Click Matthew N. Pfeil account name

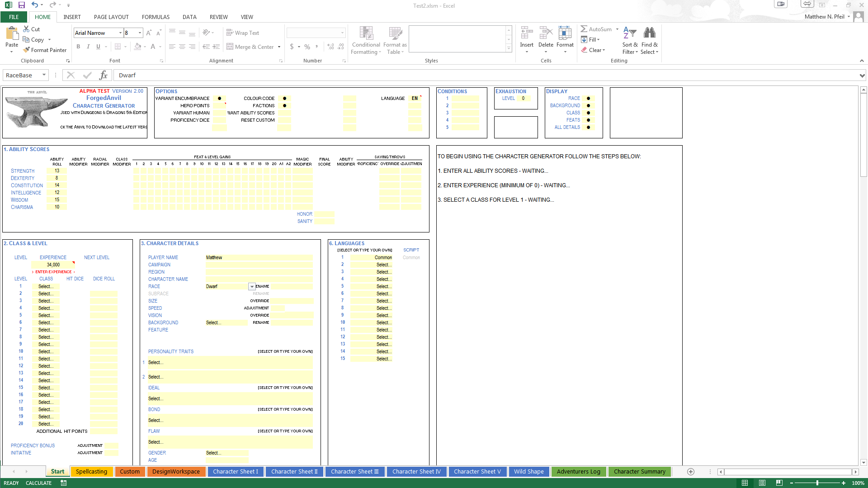(824, 17)
